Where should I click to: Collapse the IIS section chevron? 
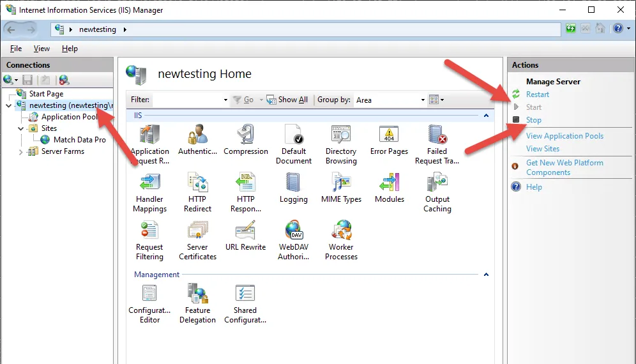click(486, 116)
